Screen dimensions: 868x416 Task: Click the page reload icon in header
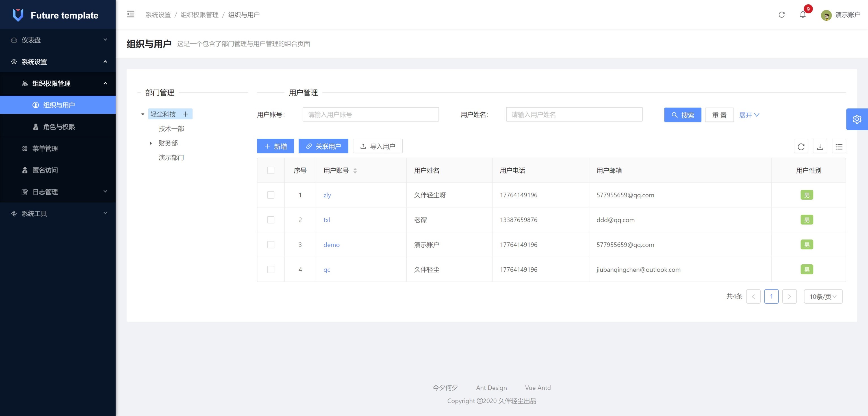tap(782, 15)
